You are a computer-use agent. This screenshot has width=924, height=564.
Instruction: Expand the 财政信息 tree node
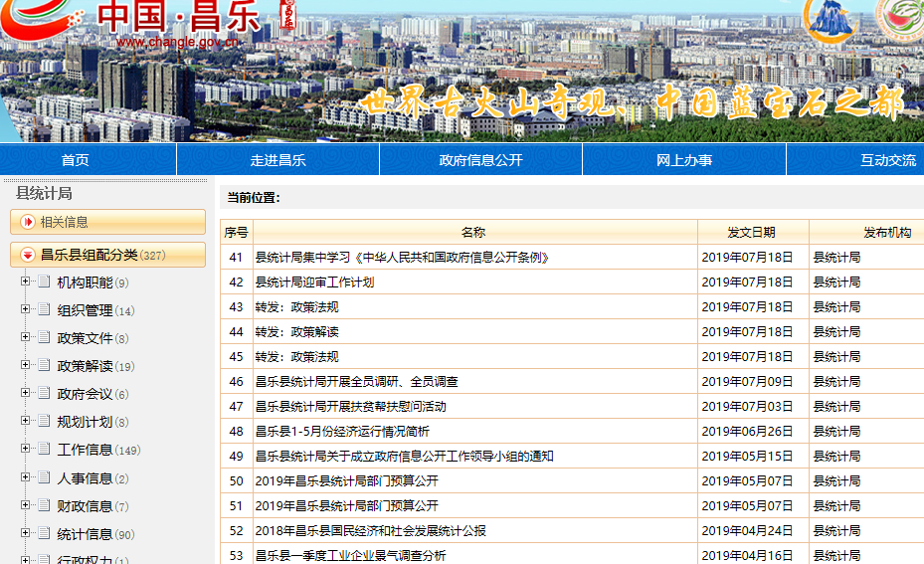point(26,506)
